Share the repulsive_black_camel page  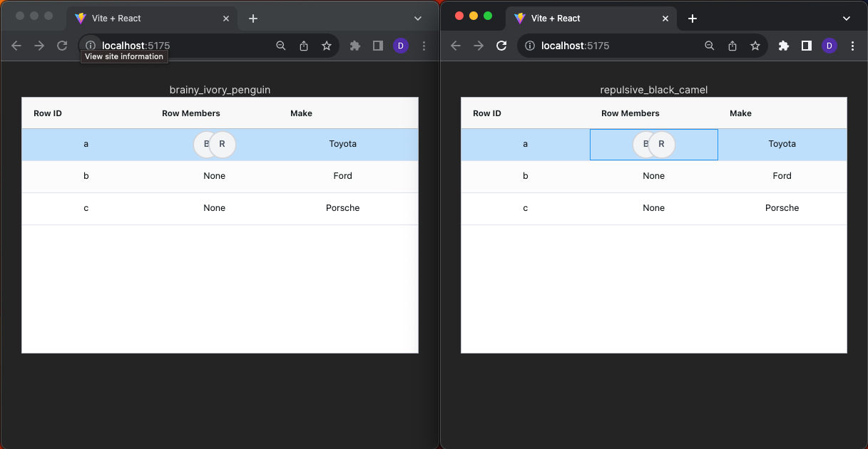pyautogui.click(x=732, y=46)
